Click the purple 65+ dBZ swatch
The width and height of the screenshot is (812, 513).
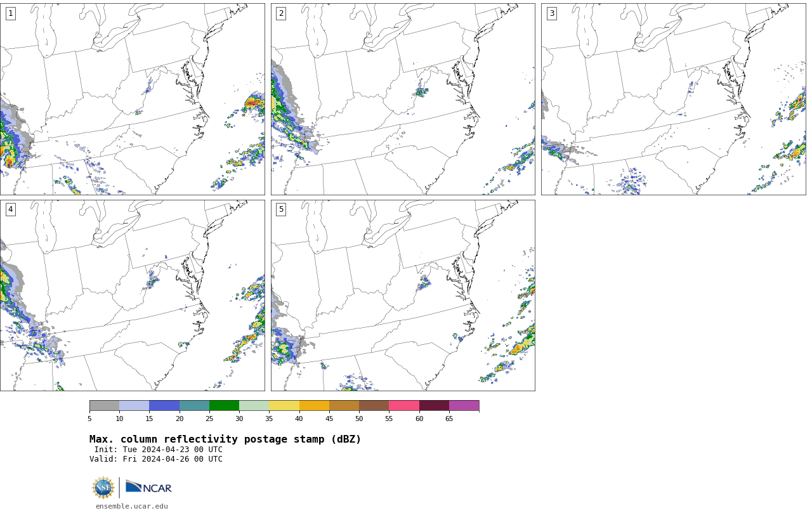click(464, 406)
